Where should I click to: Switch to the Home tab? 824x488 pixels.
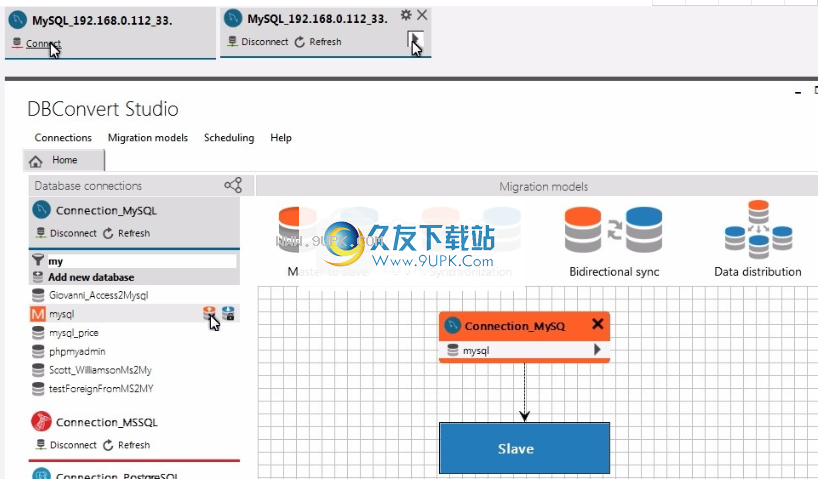[64, 160]
